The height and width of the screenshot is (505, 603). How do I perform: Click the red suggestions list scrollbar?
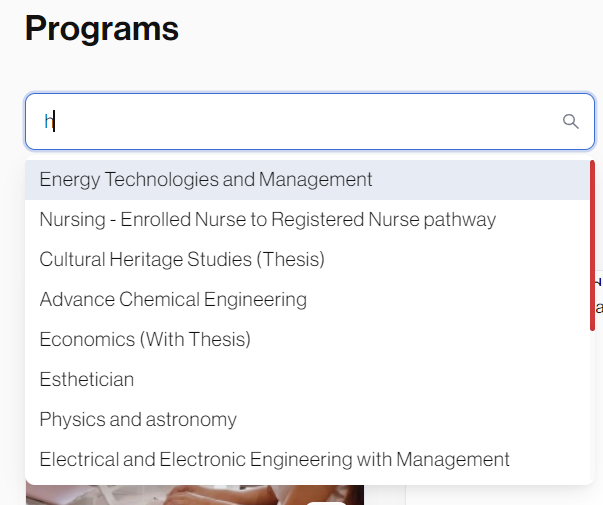coord(592,245)
